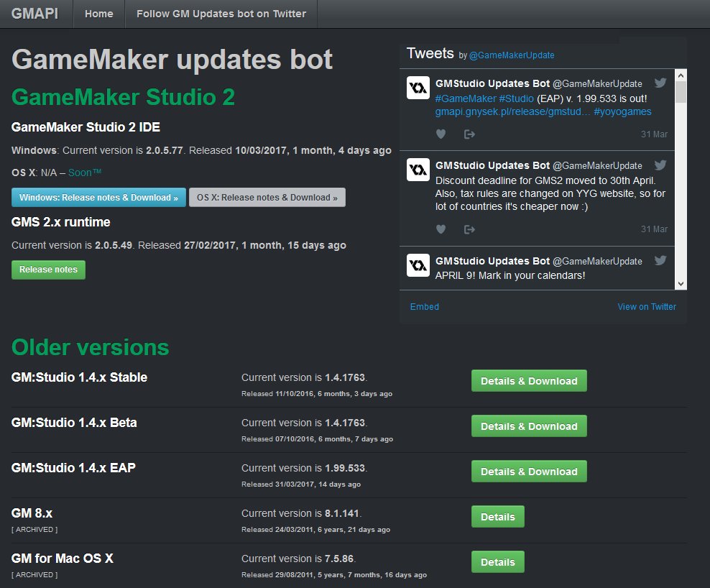Open Windows: Release notes & Download
710x588 pixels.
(x=98, y=198)
